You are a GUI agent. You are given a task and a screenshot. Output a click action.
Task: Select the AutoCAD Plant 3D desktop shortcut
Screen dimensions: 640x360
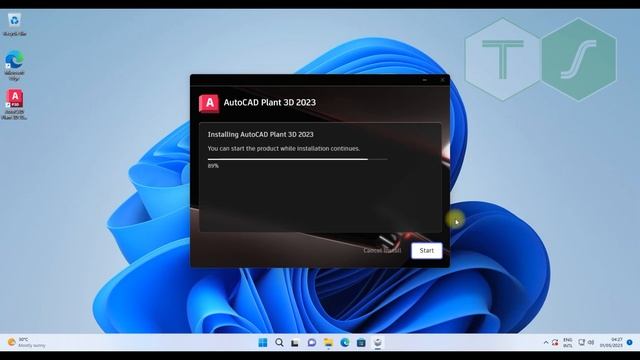point(14,104)
